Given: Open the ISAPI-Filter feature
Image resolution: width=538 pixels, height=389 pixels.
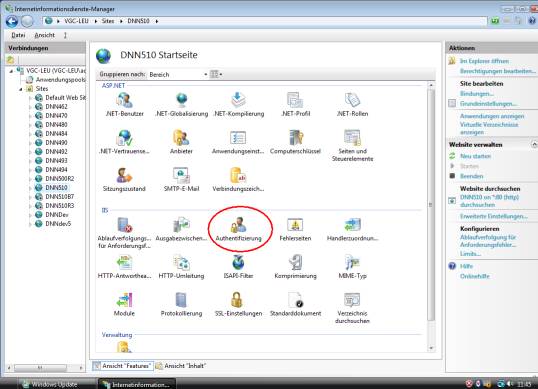Looking at the screenshot, I should [238, 267].
